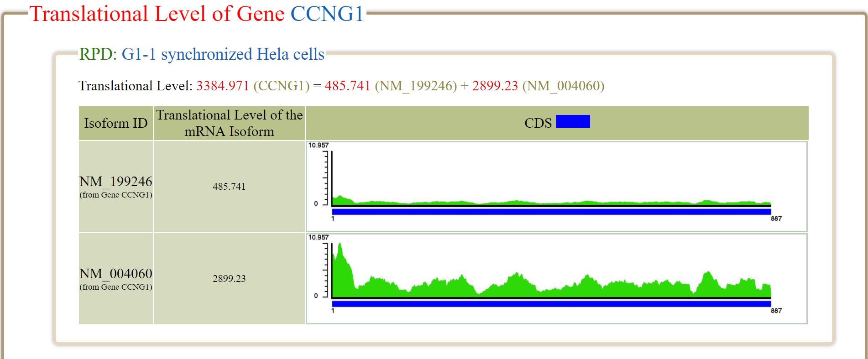Click 'Translational Level of the mRNA Isoform' header

(229, 123)
